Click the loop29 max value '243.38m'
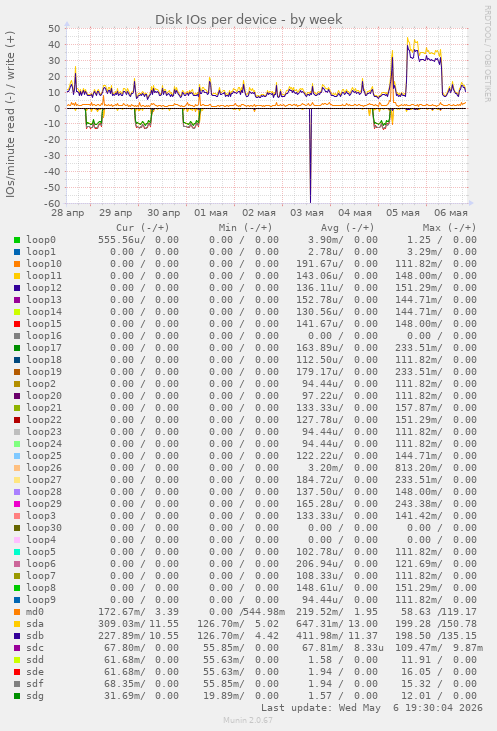 point(418,503)
